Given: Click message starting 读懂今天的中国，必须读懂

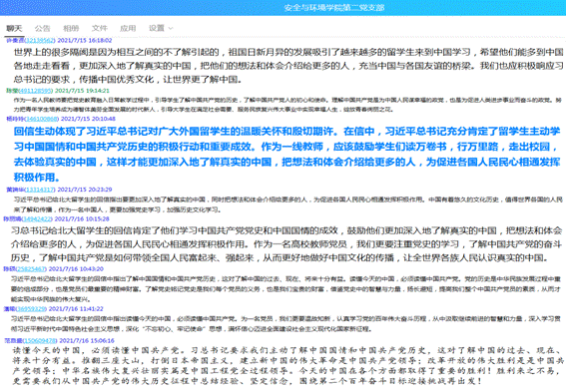Looking at the screenshot, I should (288, 365).
